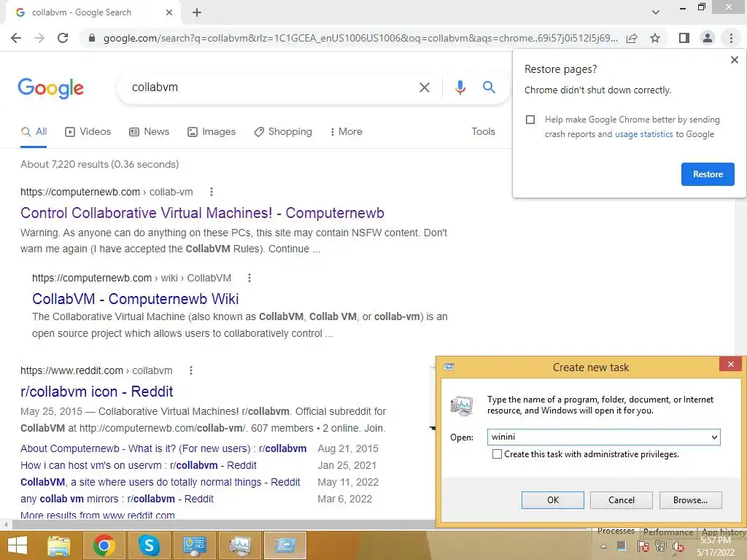Click the Run dialog taskbar icon
The image size is (747, 560).
coord(285,545)
